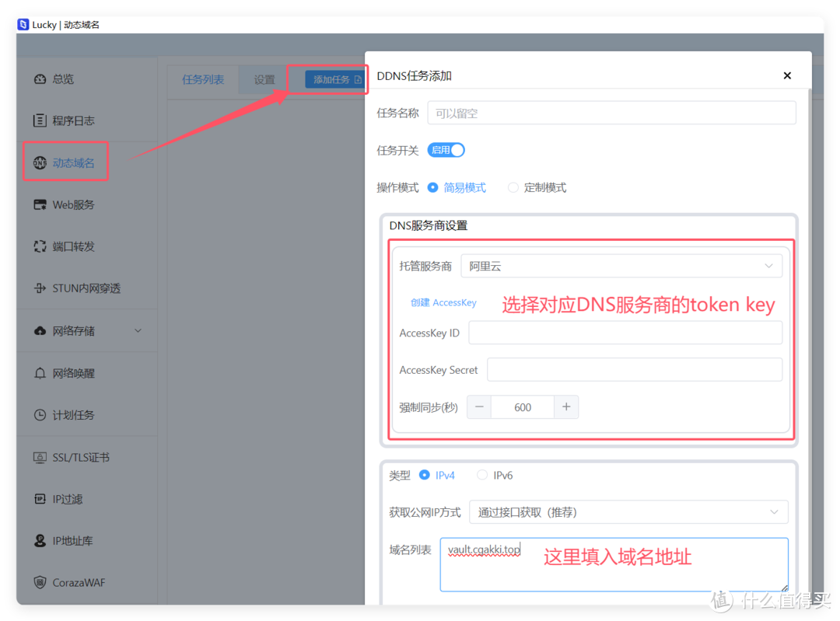The image size is (840, 621).
Task: Click the AccessKey ID input field
Action: (x=625, y=333)
